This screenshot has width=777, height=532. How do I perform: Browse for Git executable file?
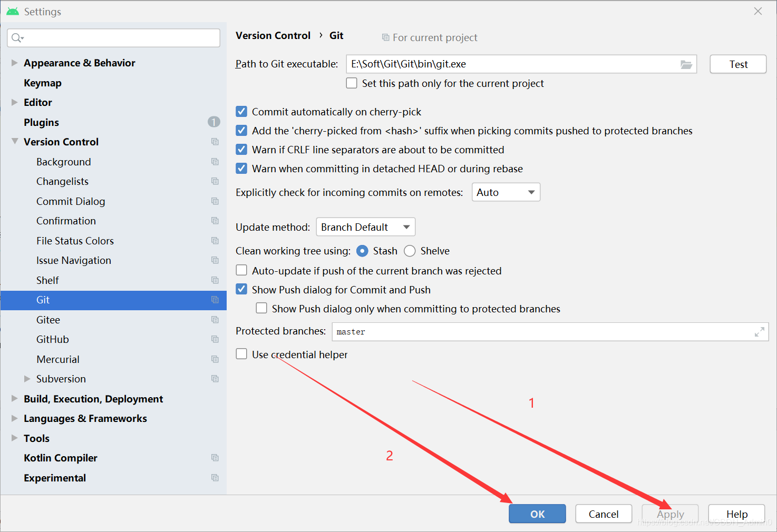tap(686, 64)
